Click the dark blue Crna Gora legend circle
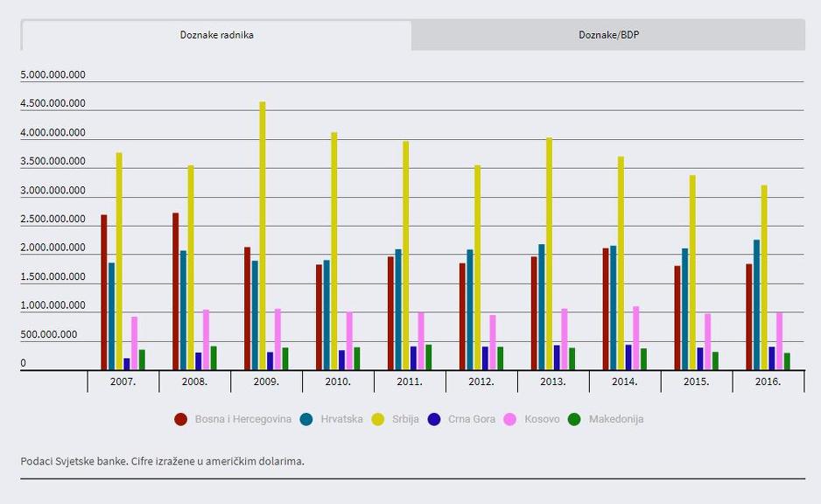821x504 pixels. click(x=434, y=419)
